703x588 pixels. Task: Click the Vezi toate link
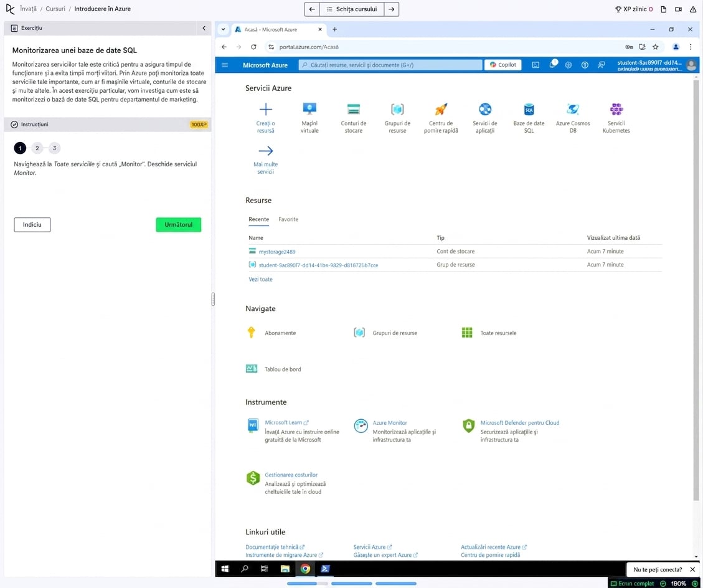click(260, 279)
